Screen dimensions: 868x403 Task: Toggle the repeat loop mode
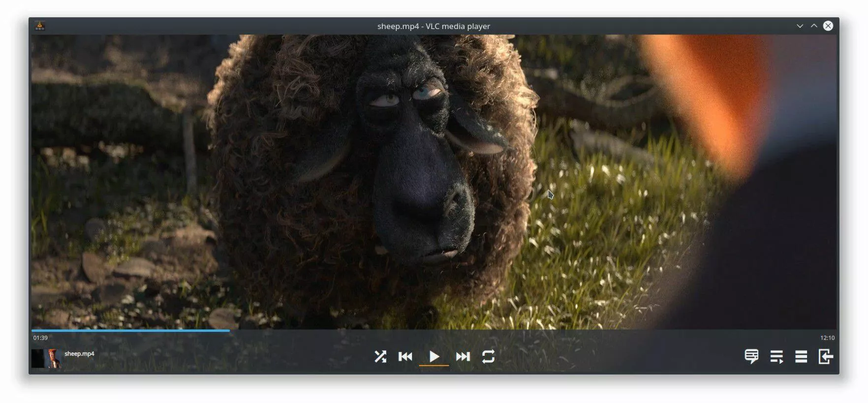(x=488, y=356)
